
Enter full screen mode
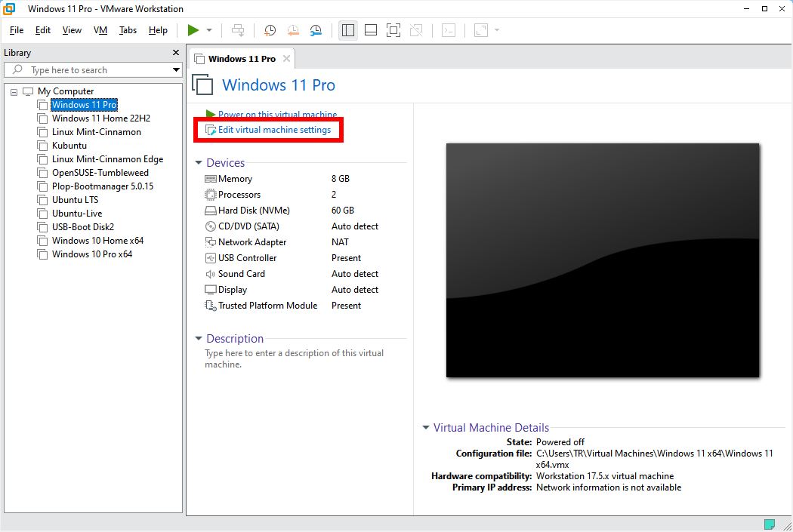(393, 30)
